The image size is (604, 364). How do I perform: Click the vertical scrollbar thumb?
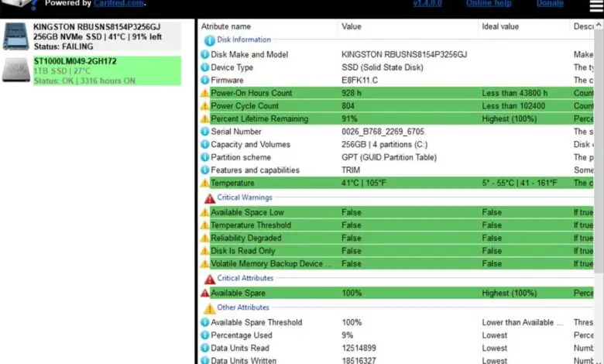pyautogui.click(x=599, y=151)
